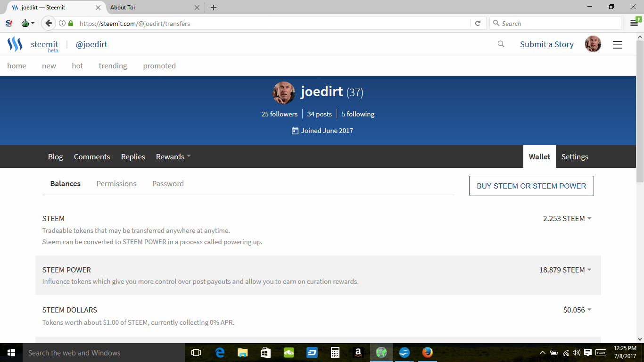Viewport: 644px width, 362px height.
Task: Open the Settings tab
Action: 575,157
